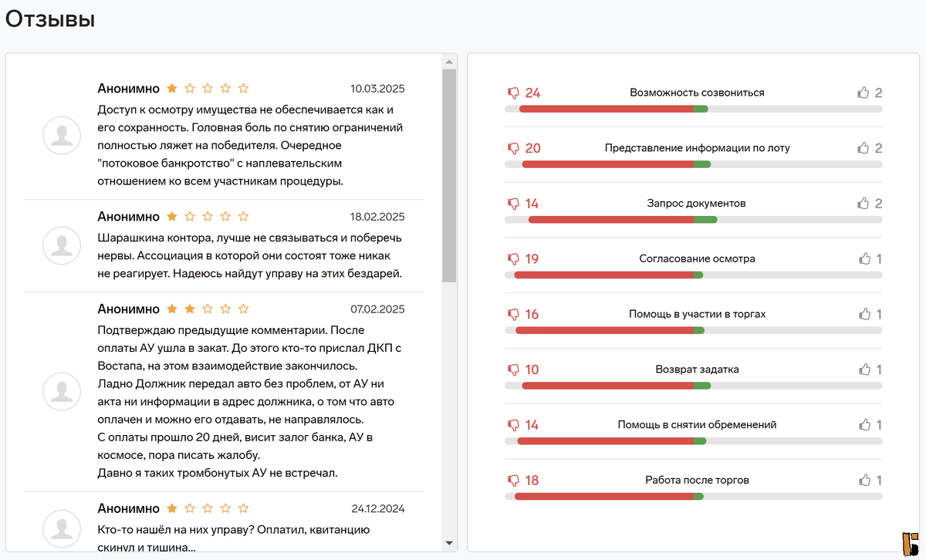The height and width of the screenshot is (560, 926).
Task: Click the Представление информации по лоту label
Action: [x=694, y=147]
